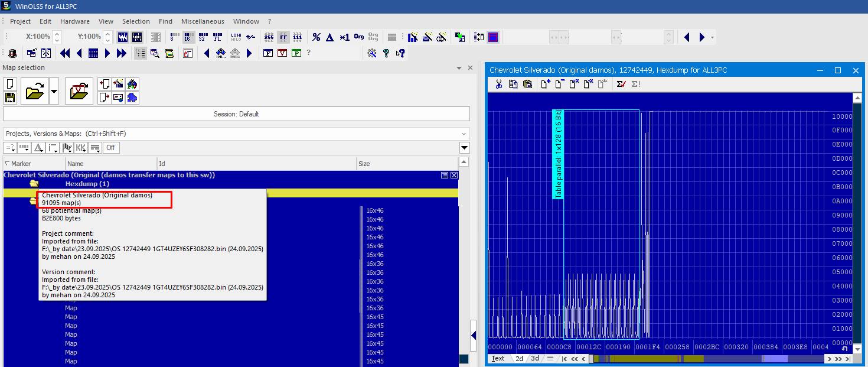Click the Session: Default button
This screenshot has height=367, width=868.
(x=236, y=114)
